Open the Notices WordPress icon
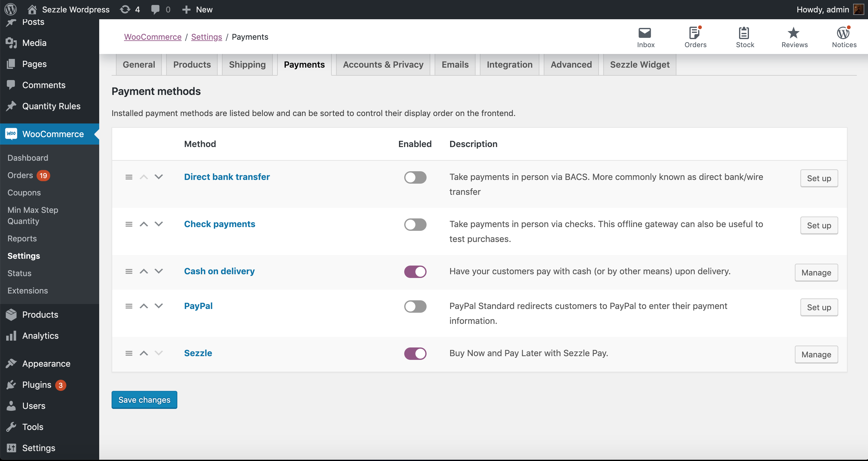The image size is (868, 461). click(x=844, y=37)
